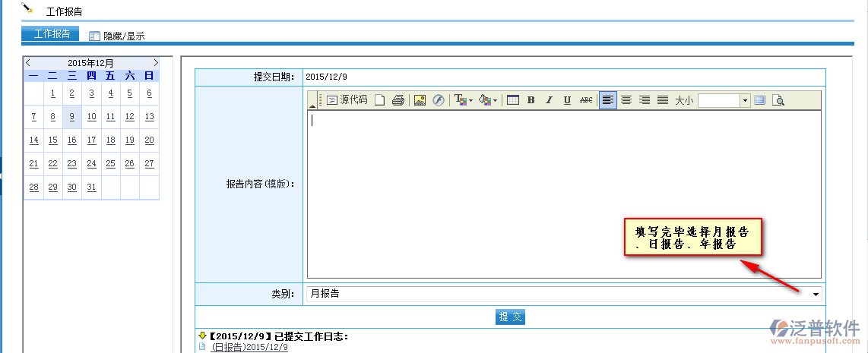Image resolution: width=868 pixels, height=353 pixels.
Task: Select December 20 in the calendar
Action: coord(150,140)
